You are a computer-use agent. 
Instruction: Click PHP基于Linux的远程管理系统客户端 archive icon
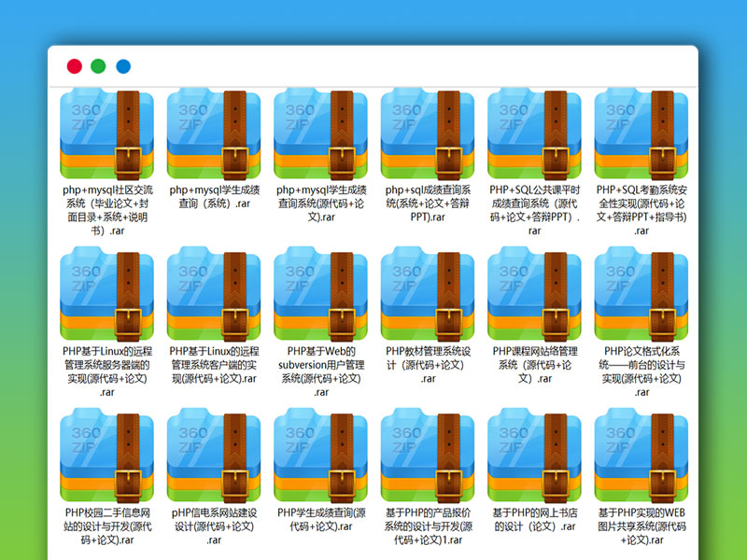(x=214, y=295)
